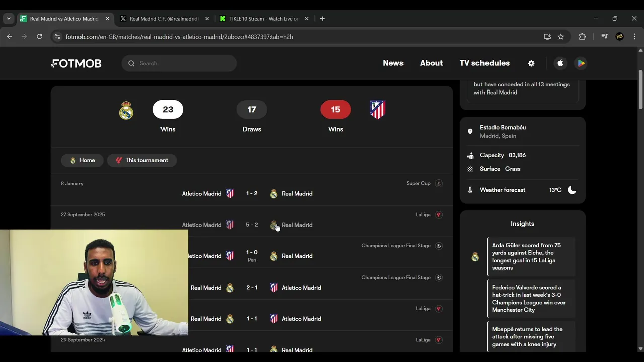Open the media control icon in Chrome toolbar
The width and height of the screenshot is (644, 362).
[x=605, y=37]
